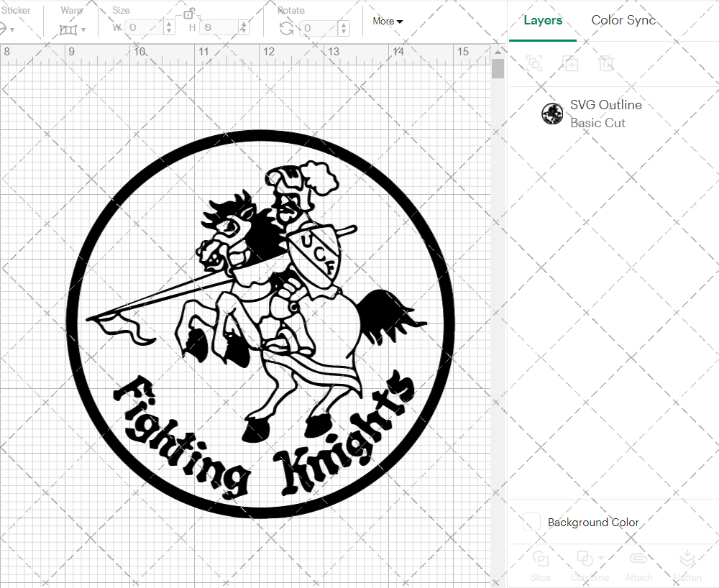Select the Flatten tool
The image size is (719, 588).
pyautogui.click(x=687, y=565)
